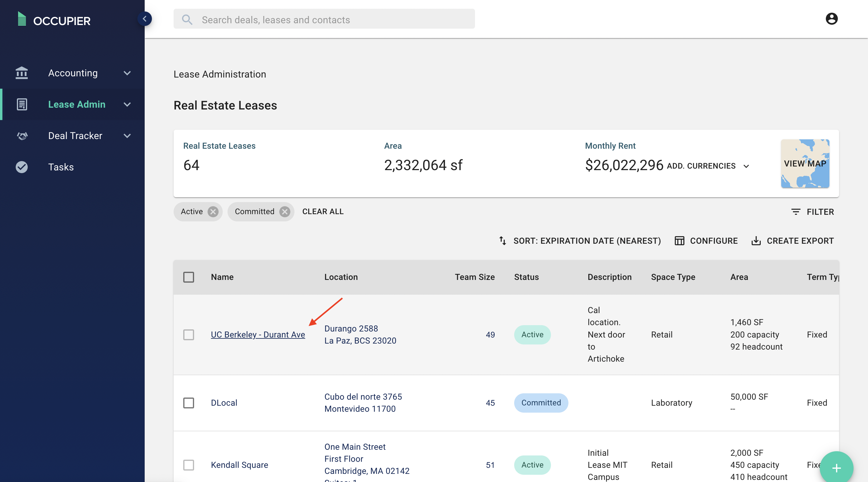Viewport: 868px width, 482px height.
Task: Open the Lease Administration menu item
Action: (x=77, y=104)
